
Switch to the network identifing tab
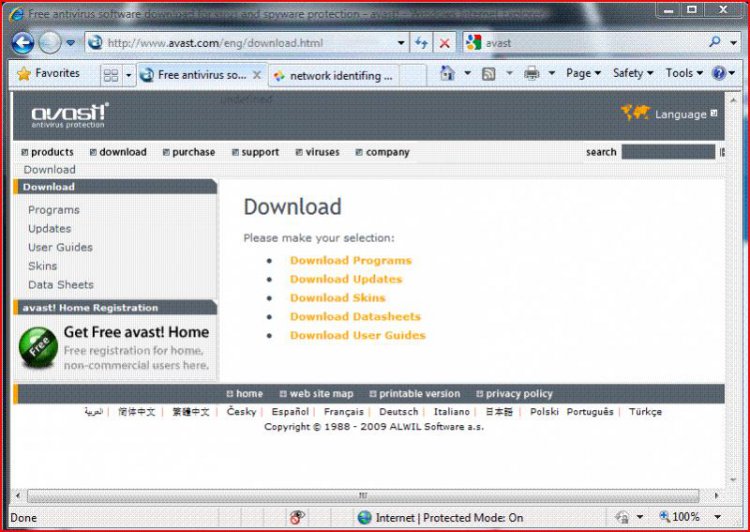point(333,76)
